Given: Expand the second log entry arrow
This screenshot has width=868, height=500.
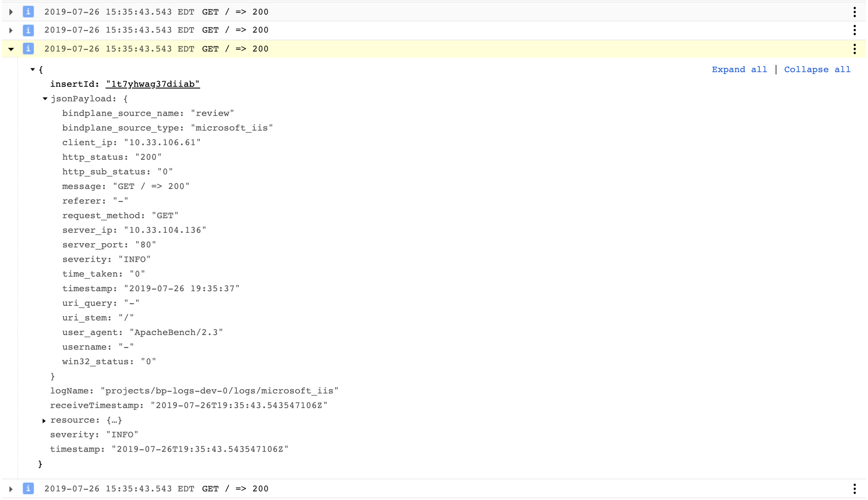Looking at the screenshot, I should coord(11,30).
